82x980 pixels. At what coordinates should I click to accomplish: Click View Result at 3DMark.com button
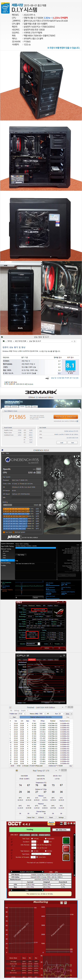[x=66, y=417]
